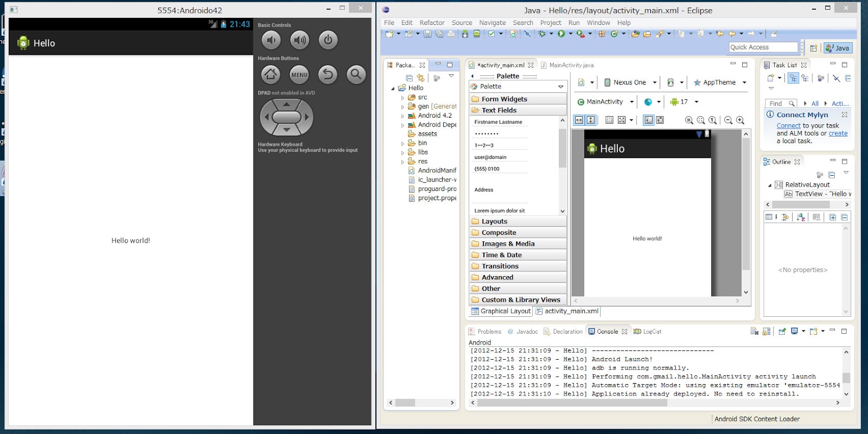Show categories in the Properties panel
Viewport: 868px width, 434px height.
coord(769,217)
